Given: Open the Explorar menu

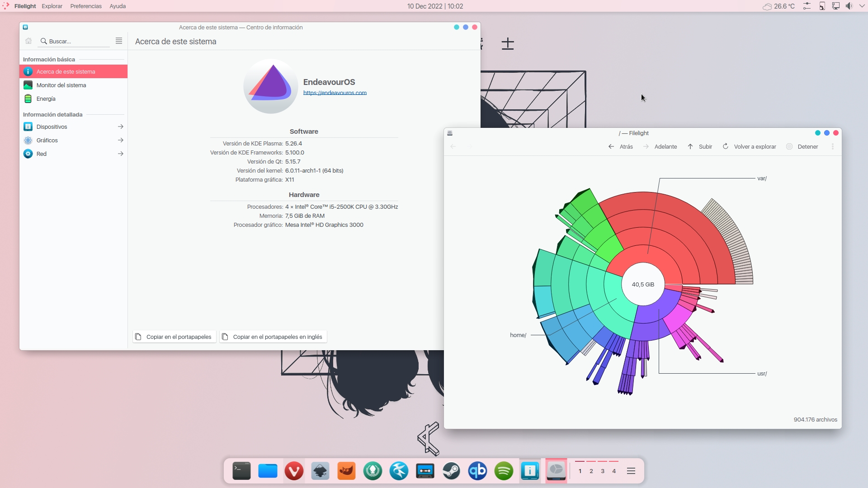Looking at the screenshot, I should tap(52, 6).
